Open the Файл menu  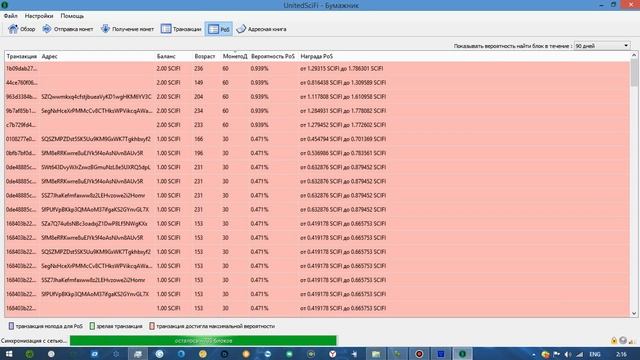tap(11, 16)
